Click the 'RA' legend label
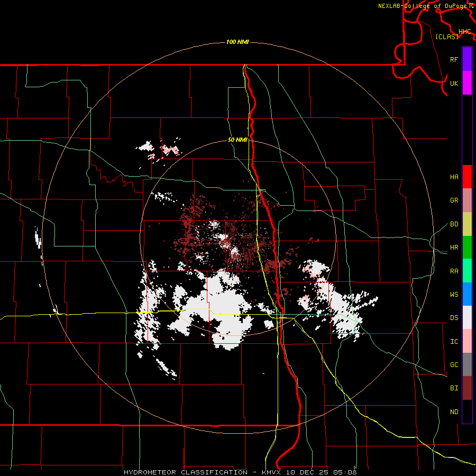 [x=454, y=271]
